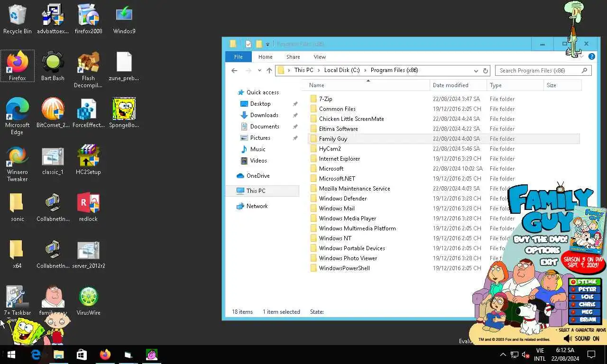The height and width of the screenshot is (364, 607).
Task: Open the Windows Start menu
Action: click(11, 355)
